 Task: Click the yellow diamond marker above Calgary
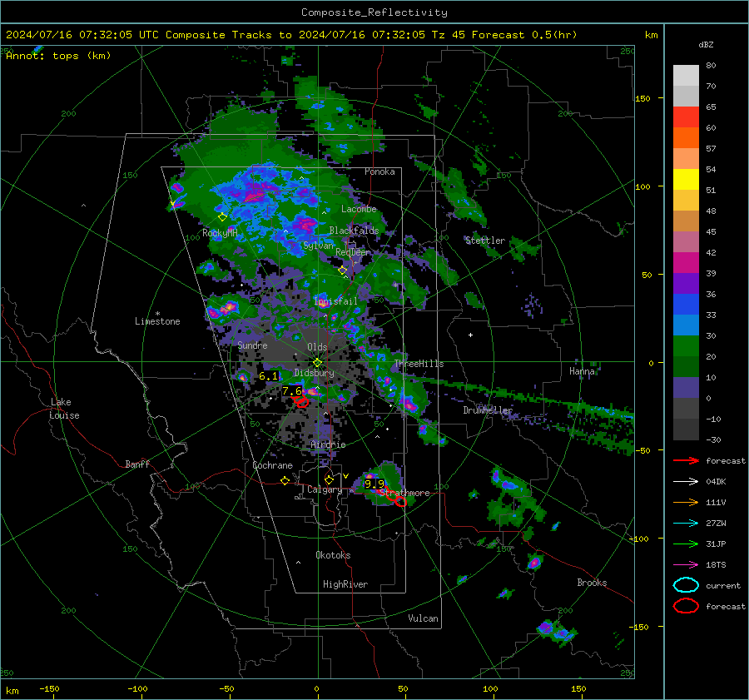pos(329,479)
